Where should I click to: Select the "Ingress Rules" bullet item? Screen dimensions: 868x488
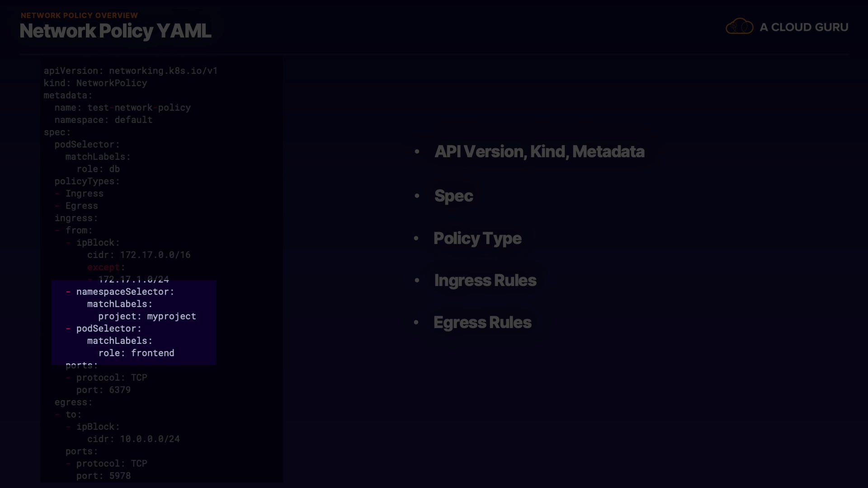tap(485, 281)
